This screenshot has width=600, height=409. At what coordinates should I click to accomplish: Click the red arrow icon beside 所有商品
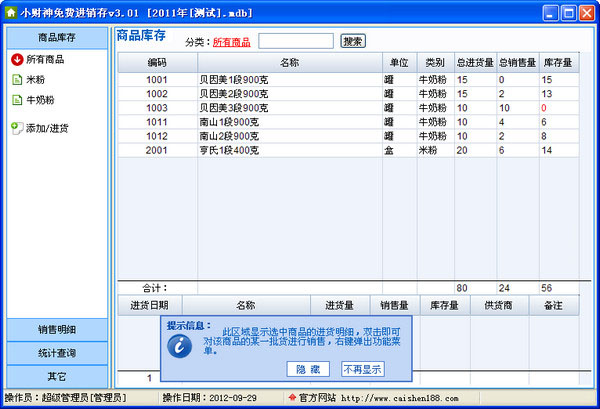(x=17, y=59)
